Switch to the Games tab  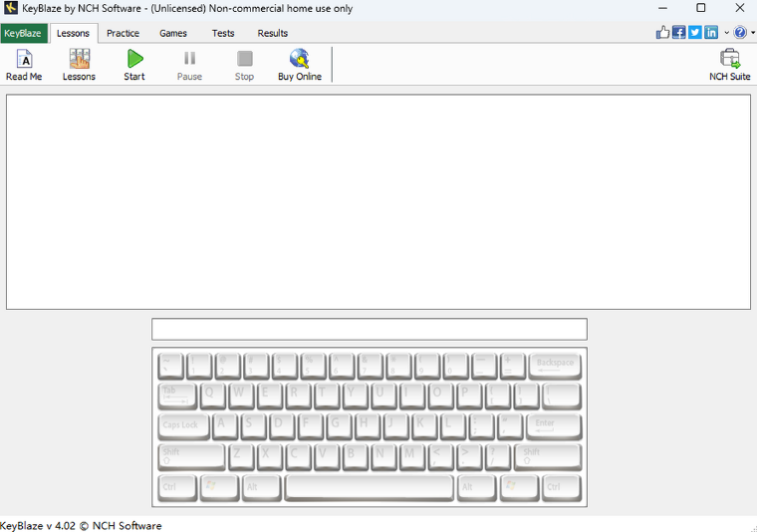pos(173,33)
